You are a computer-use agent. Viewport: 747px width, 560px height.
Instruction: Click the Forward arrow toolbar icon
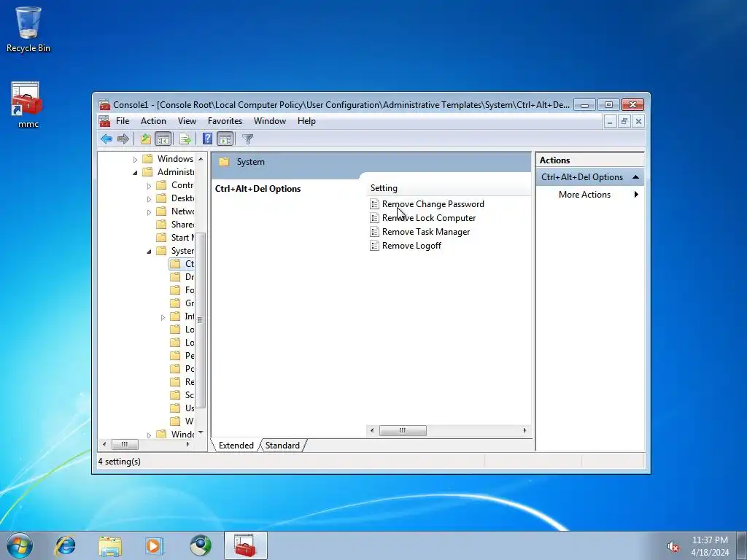coord(123,139)
